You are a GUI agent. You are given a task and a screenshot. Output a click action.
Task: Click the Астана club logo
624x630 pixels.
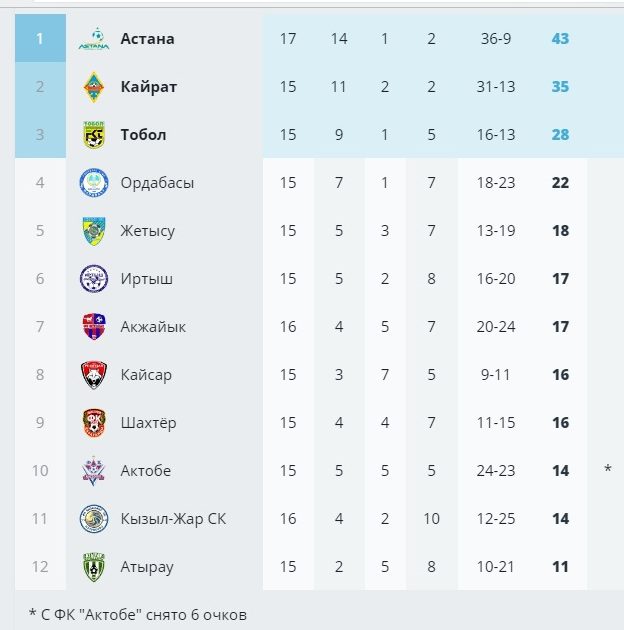(94, 39)
